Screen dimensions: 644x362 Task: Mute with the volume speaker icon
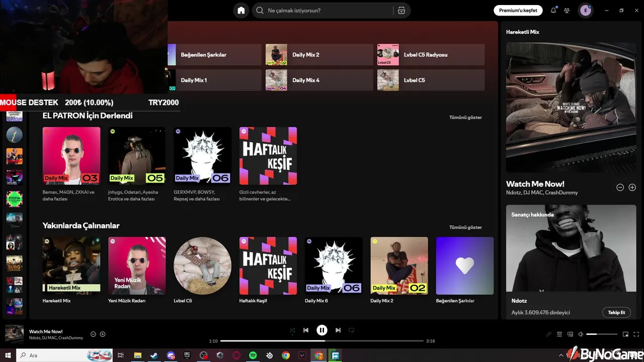click(x=581, y=334)
